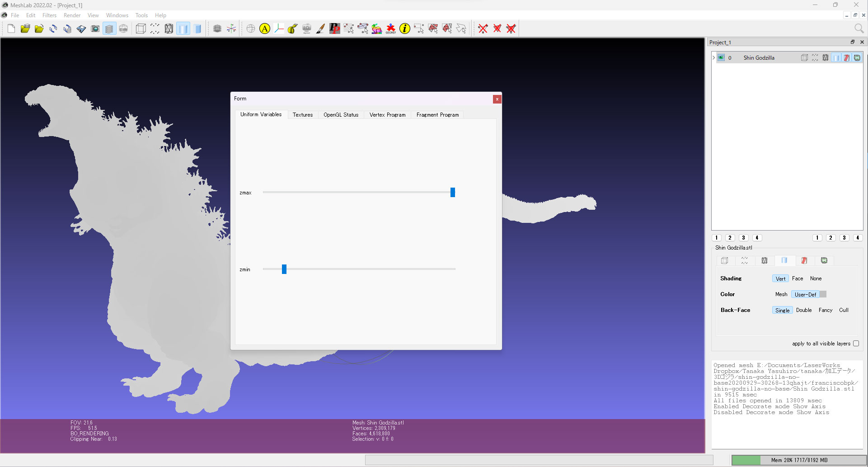
Task: Open the gray User-Def color swatch
Action: (823, 294)
